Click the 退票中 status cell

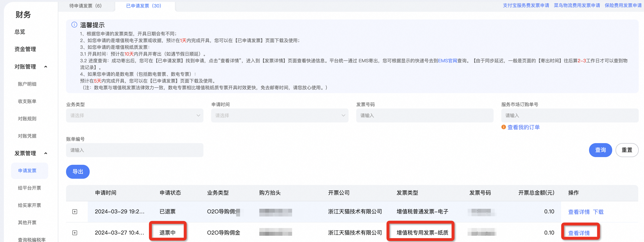tap(168, 233)
